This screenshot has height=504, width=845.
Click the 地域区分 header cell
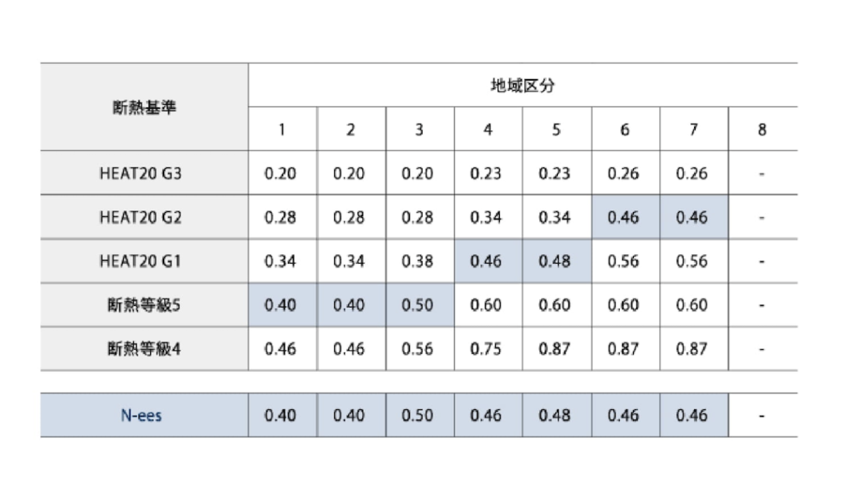pos(522,86)
